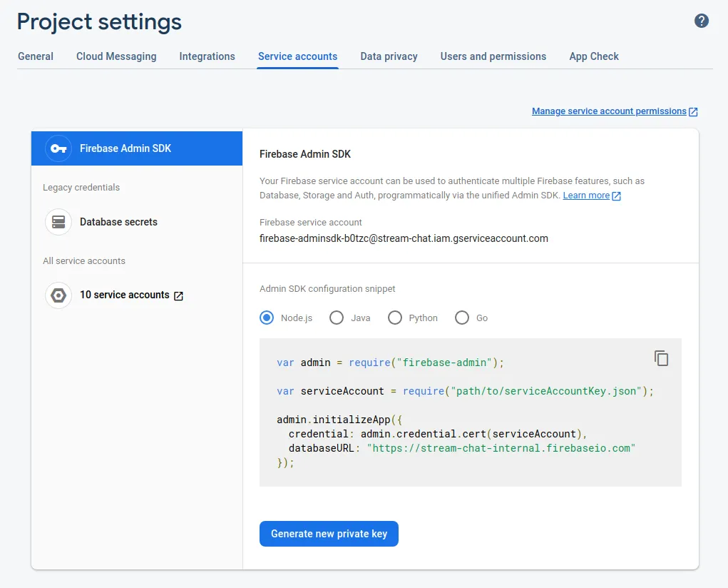Viewport: 728px width, 588px height.
Task: Select the Firebase Admin SDK key icon
Action: point(58,148)
